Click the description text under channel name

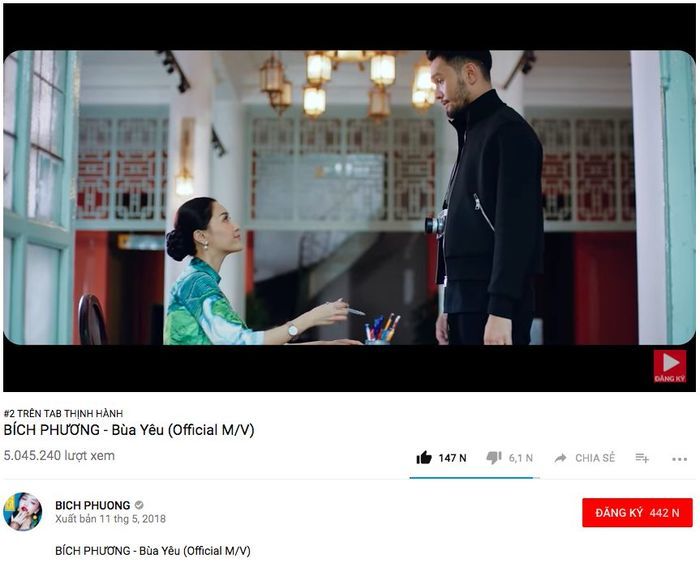tap(153, 551)
